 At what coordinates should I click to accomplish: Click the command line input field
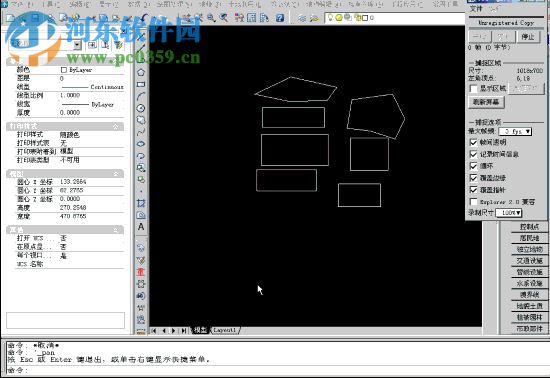281,370
